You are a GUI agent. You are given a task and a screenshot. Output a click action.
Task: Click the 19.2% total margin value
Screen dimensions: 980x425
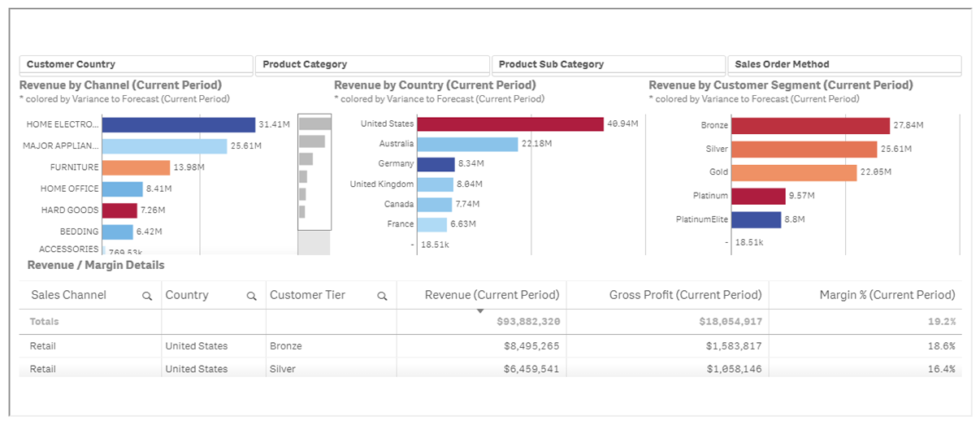[942, 321]
